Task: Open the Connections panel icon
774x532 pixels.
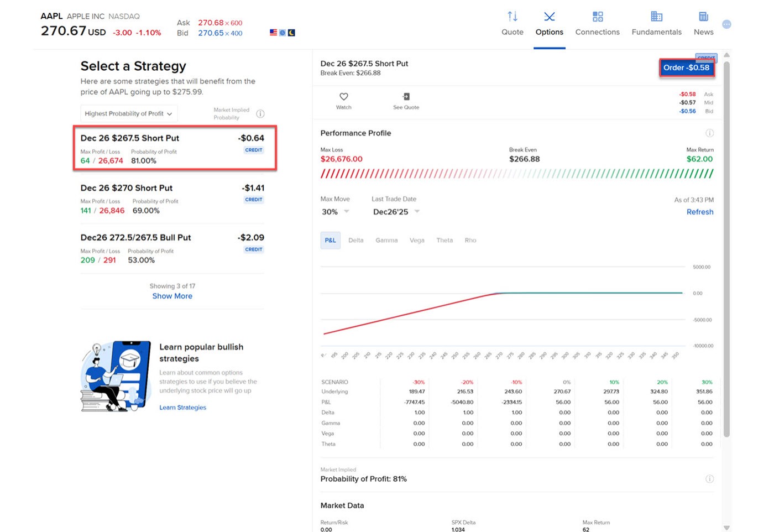Action: [597, 17]
